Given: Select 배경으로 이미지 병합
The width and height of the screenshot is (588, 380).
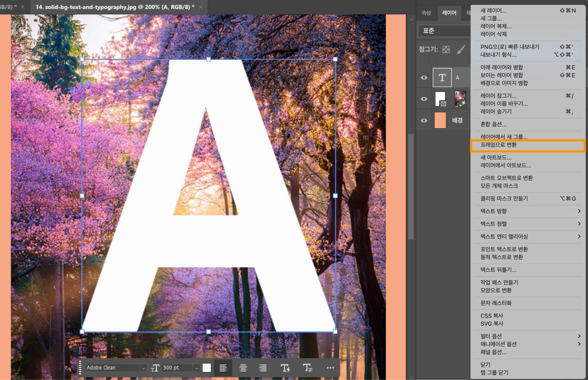Looking at the screenshot, I should 528,83.
